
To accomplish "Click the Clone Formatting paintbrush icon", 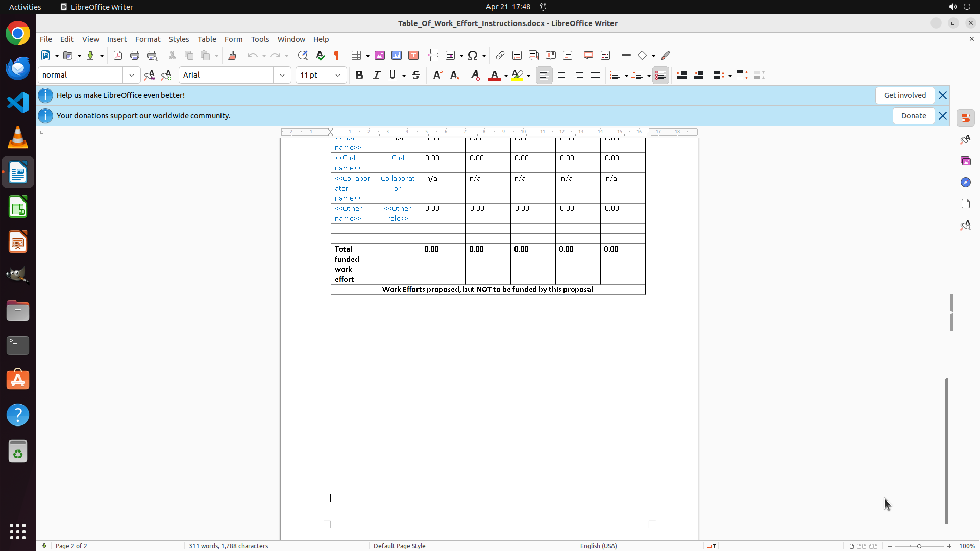I will (x=232, y=56).
